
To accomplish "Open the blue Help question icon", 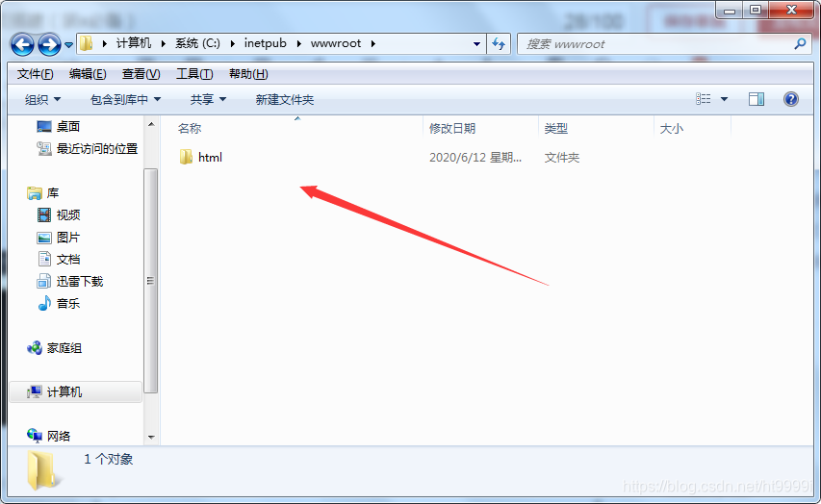I will (x=790, y=99).
